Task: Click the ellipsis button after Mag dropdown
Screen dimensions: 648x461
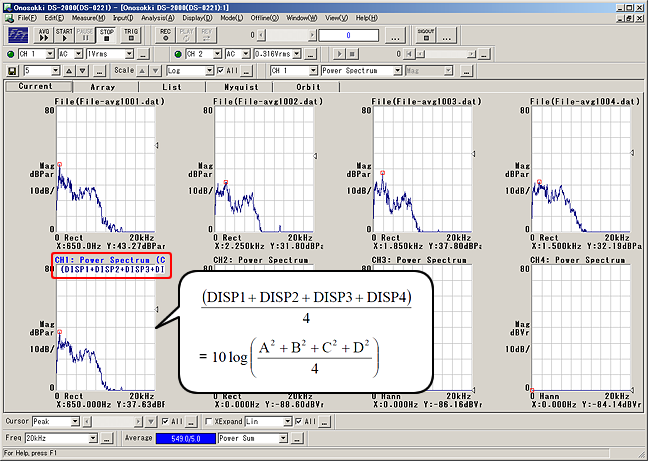Action: pos(466,71)
